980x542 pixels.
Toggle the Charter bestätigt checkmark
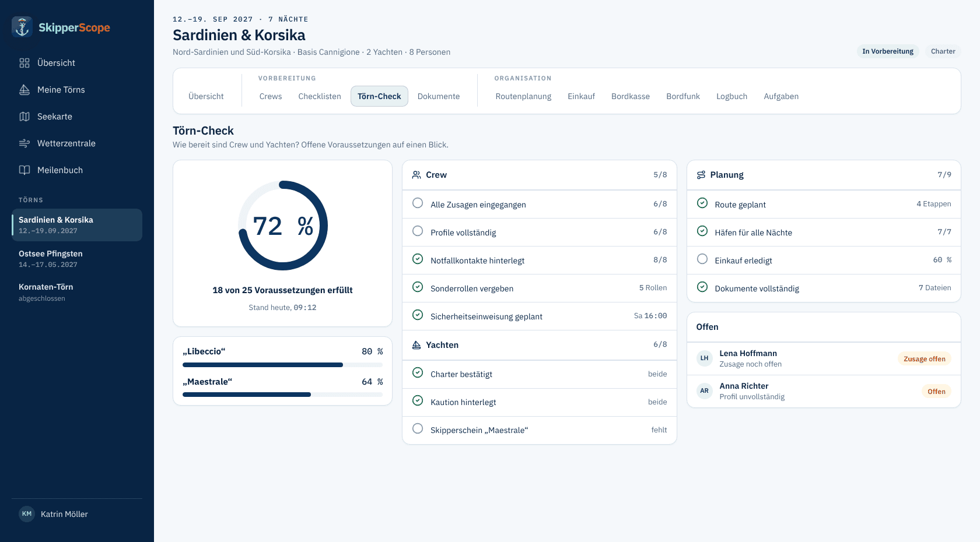(x=418, y=373)
